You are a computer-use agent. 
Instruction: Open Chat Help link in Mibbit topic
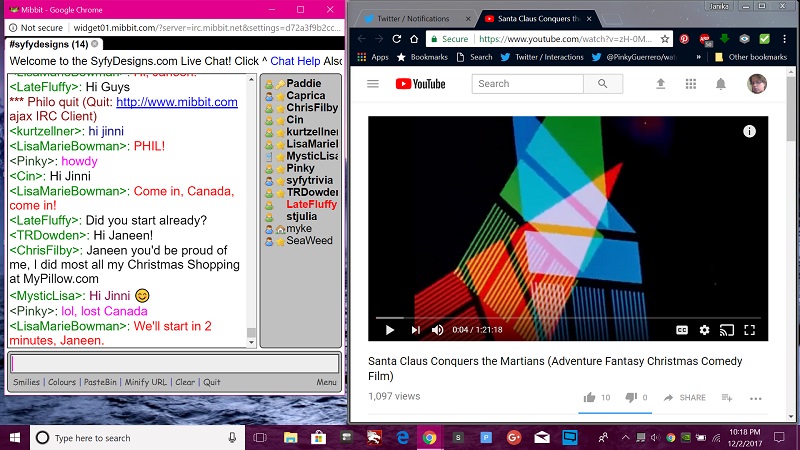click(x=295, y=61)
